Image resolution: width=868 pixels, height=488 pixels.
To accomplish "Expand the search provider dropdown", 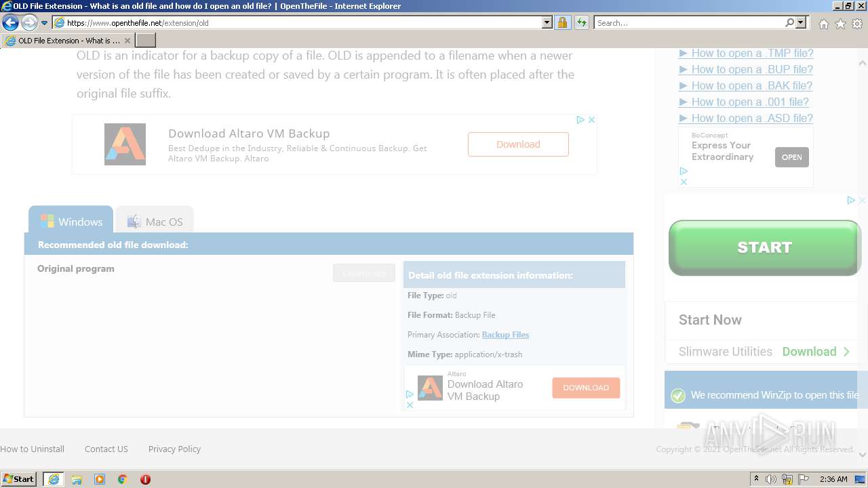I will (x=802, y=22).
